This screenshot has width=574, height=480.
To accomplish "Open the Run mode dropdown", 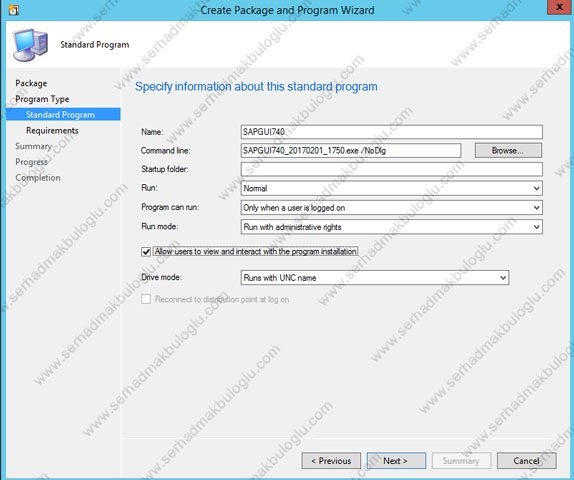I will (392, 227).
